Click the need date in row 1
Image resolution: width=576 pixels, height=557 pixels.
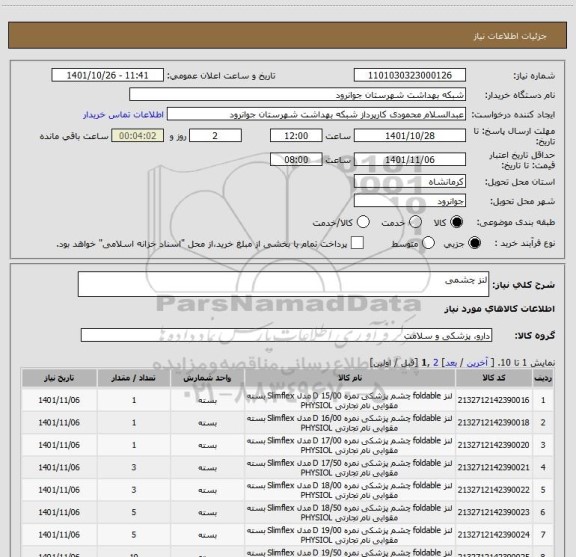(x=59, y=400)
